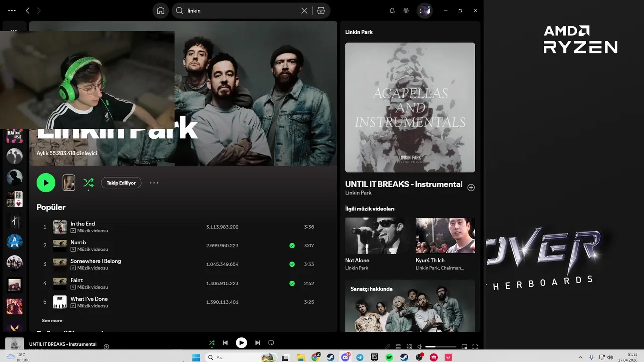644x362 pixels.
Task: Click the search magnifier icon in search bar
Action: (180, 10)
